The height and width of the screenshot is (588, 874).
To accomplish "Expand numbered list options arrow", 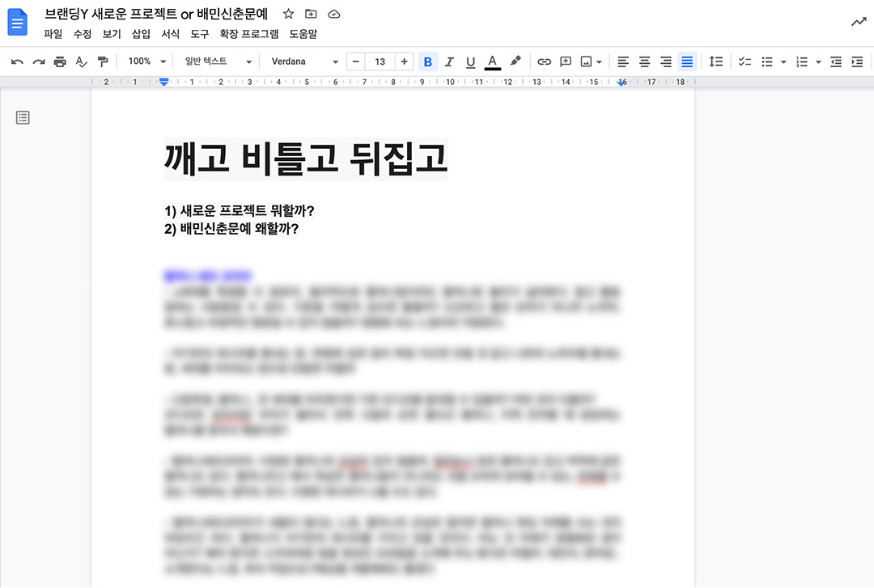I will pos(818,61).
